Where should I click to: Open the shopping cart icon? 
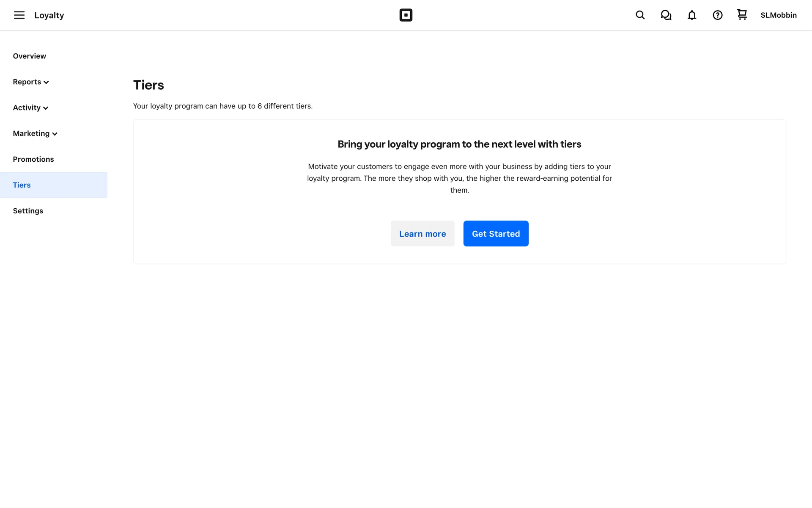click(742, 15)
